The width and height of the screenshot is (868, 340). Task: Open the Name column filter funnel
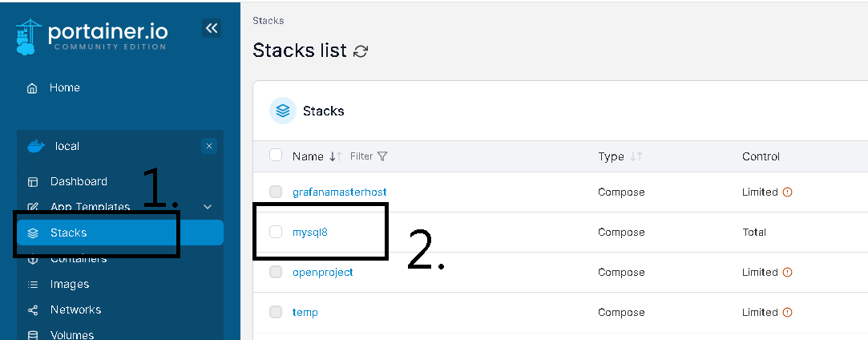382,156
